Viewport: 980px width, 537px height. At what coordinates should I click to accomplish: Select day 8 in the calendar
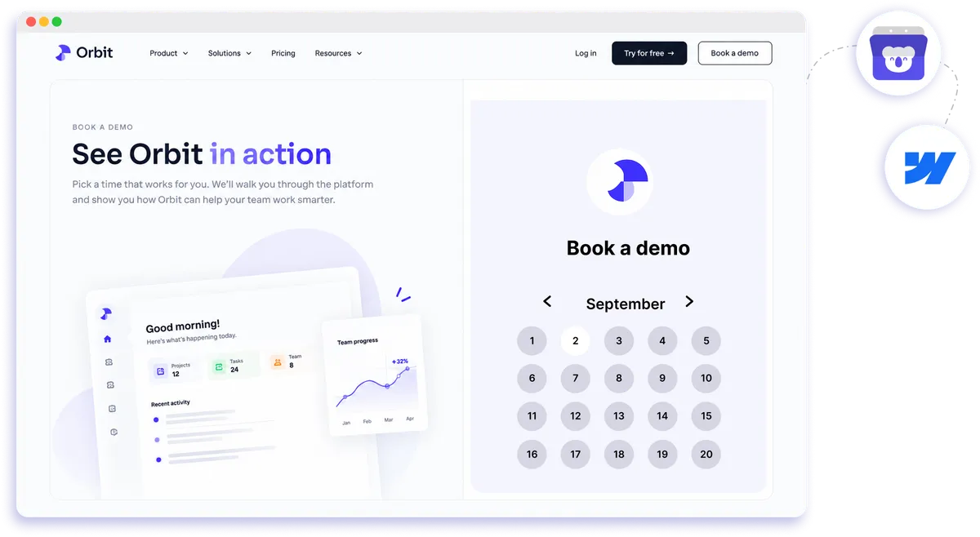619,378
